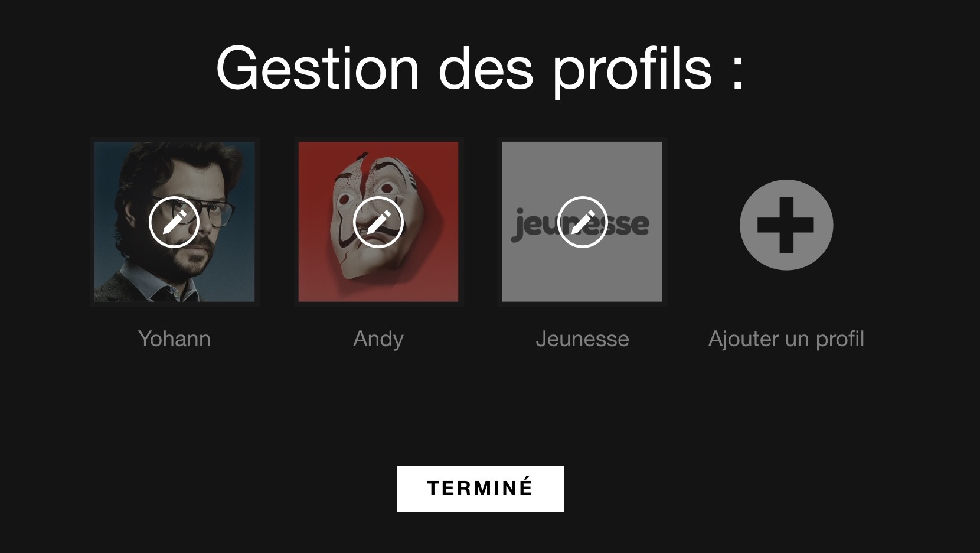Click the pencil edit icon on Yohann's profile
Viewport: 980px width, 553px height.
tap(174, 222)
